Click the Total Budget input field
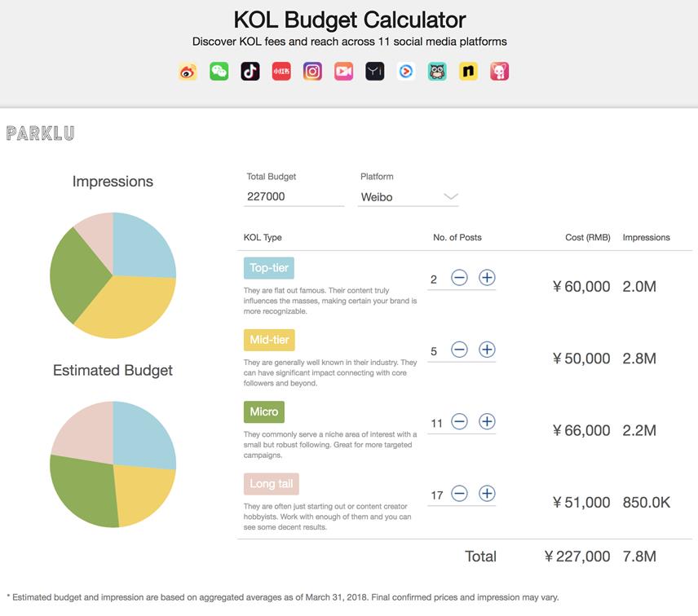 294,196
